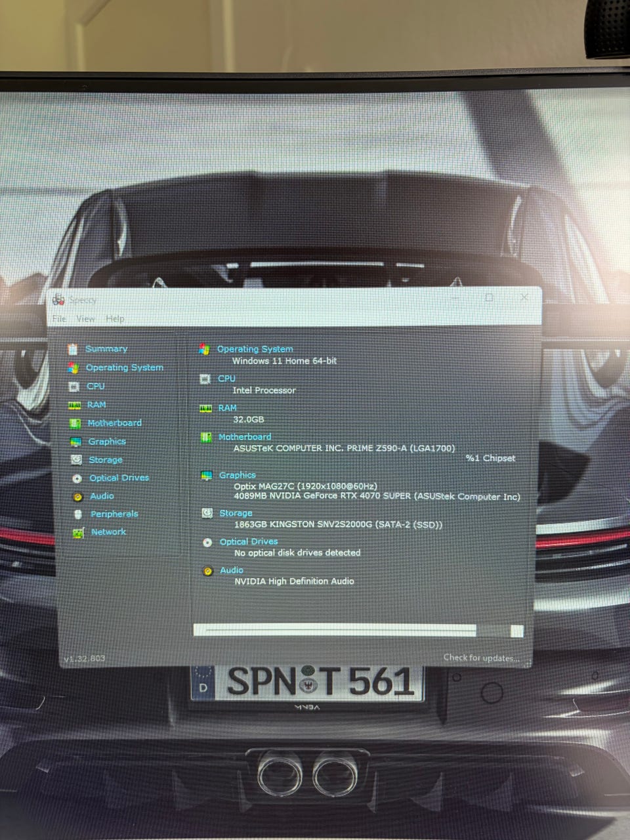The height and width of the screenshot is (840, 630).
Task: Open the CPU section in sidebar
Action: click(96, 386)
